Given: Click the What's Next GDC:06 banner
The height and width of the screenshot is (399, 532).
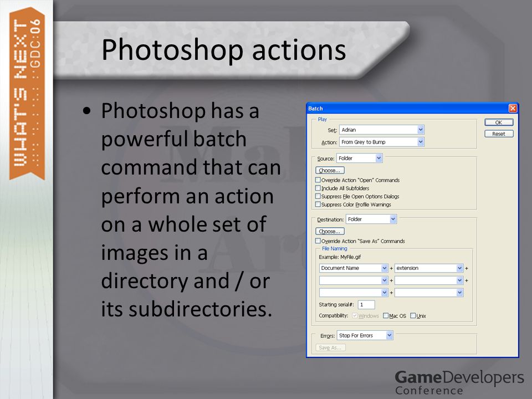Looking at the screenshot, I should pyautogui.click(x=27, y=93).
